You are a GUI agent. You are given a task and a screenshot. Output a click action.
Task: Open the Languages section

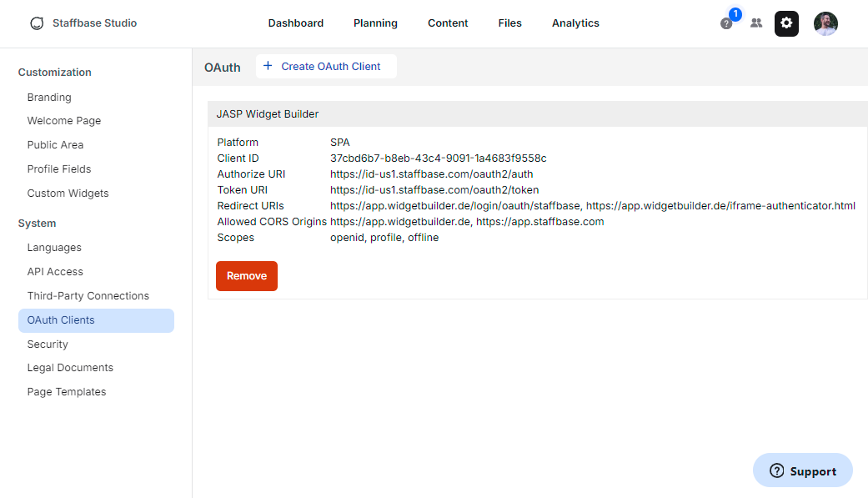coord(54,247)
